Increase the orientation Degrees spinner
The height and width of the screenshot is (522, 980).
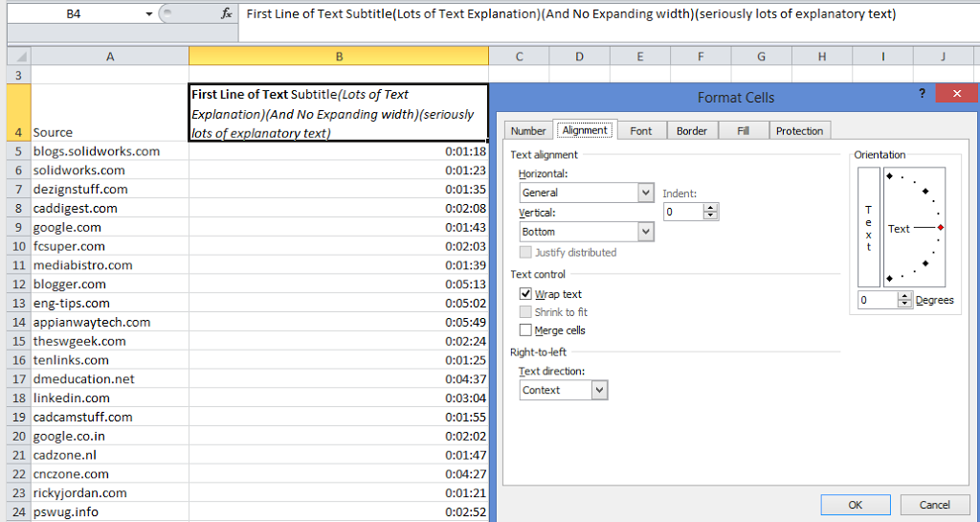click(905, 296)
